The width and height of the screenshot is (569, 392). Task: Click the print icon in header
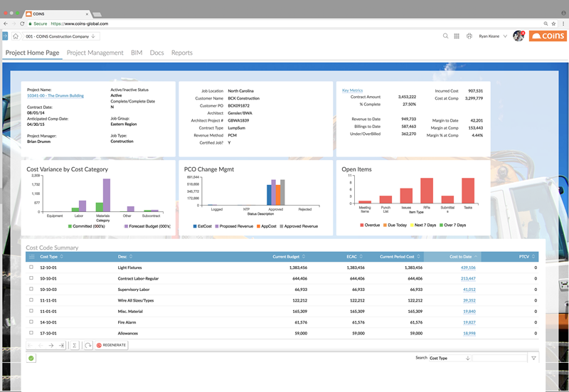pos(469,36)
